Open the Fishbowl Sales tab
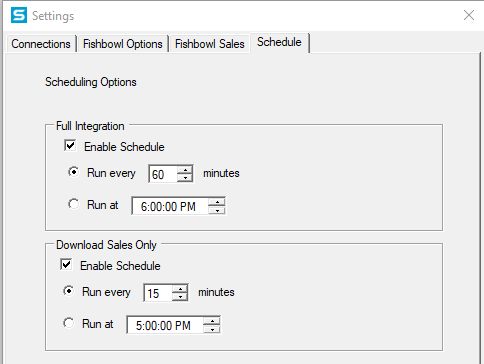This screenshot has height=364, width=484. (x=210, y=44)
